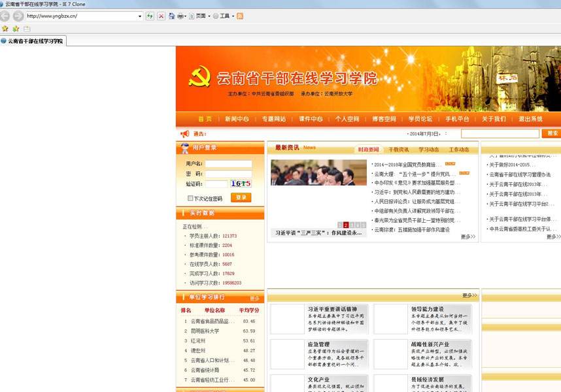Screen dimensions: 561x392
Task: Click the 工具 gear icon
Action: 216,16
